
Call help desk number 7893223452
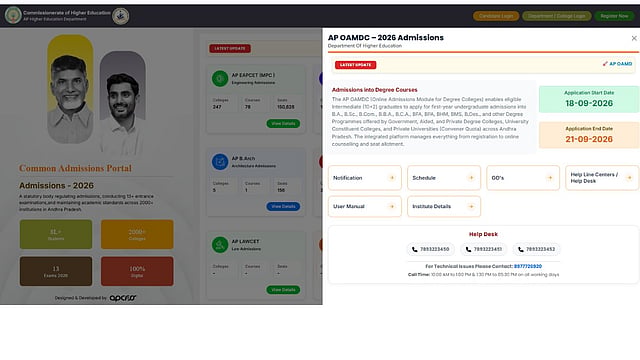point(536,249)
